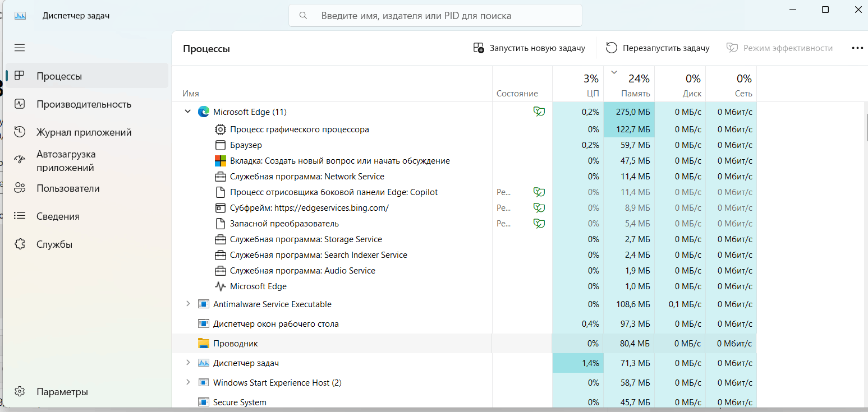The height and width of the screenshot is (412, 868).
Task: Click efficiency leaf icon on Microsoft Edge row
Action: [x=539, y=112]
